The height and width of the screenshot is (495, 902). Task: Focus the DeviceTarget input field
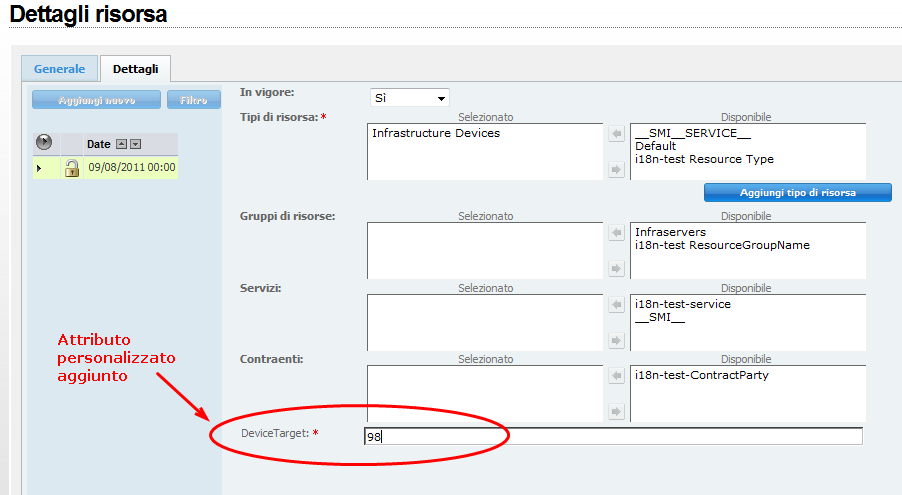[x=613, y=436]
